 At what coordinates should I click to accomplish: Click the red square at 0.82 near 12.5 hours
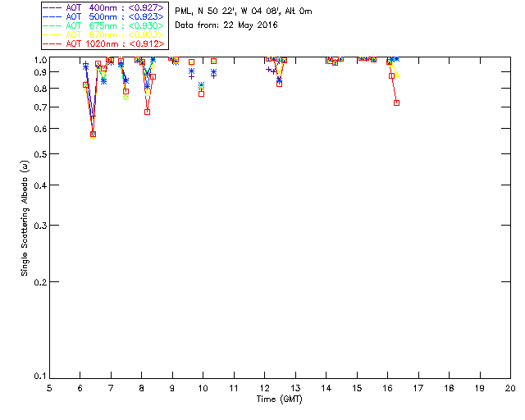[x=279, y=84]
